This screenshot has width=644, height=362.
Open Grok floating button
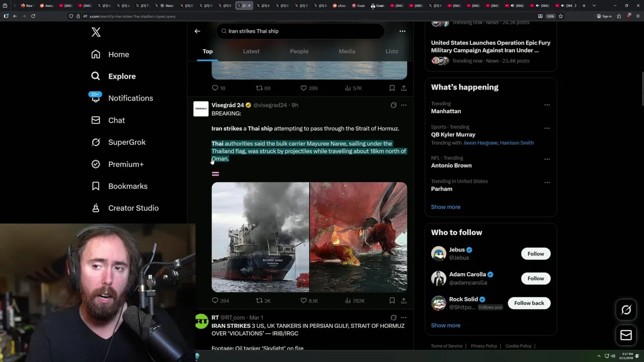point(626,310)
